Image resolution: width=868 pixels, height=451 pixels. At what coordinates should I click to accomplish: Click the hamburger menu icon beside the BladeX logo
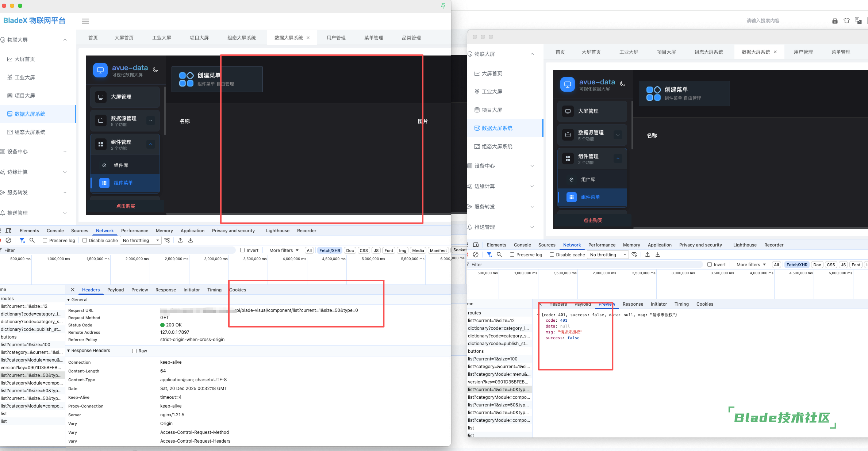click(x=85, y=21)
